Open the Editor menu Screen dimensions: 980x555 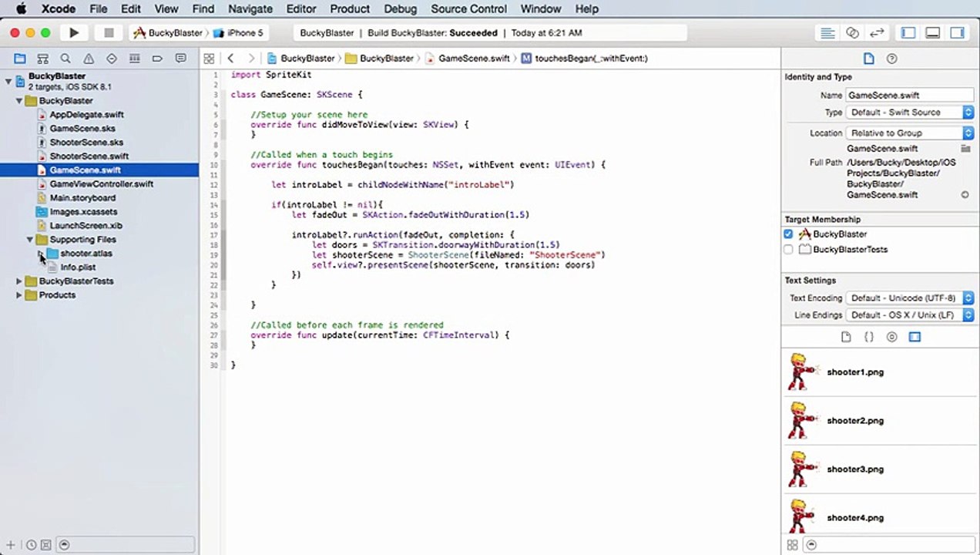[301, 9]
